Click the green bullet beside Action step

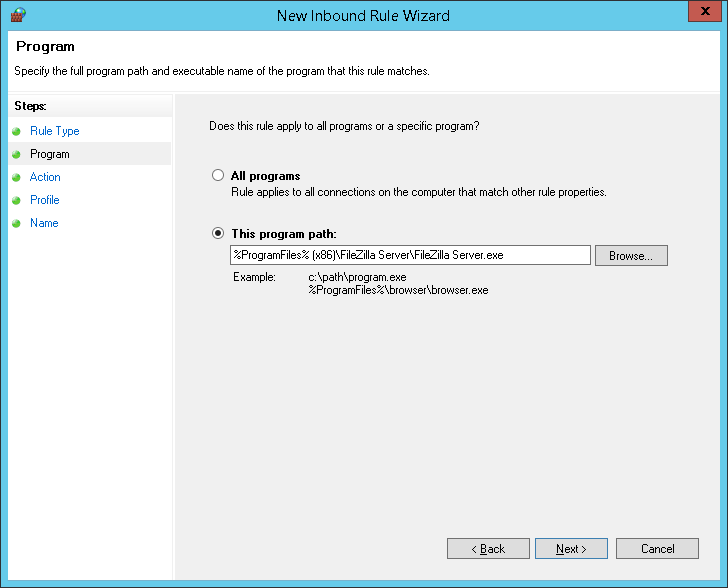(x=17, y=177)
